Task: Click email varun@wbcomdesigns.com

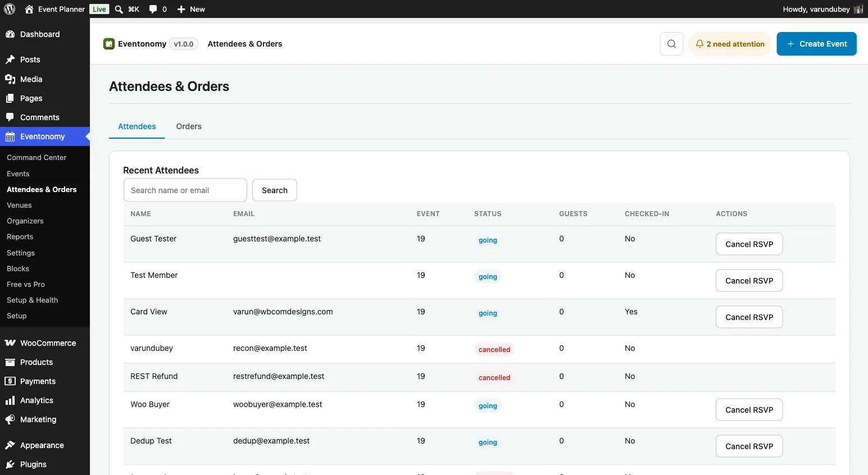Action: (x=283, y=312)
